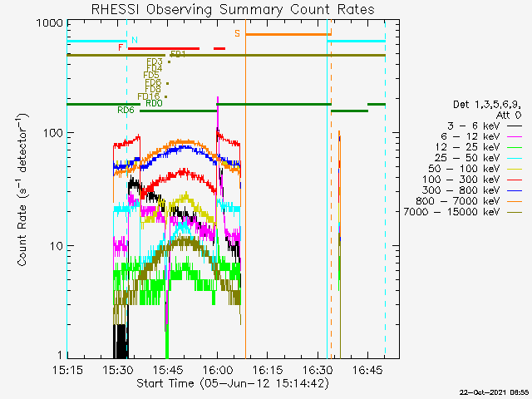Click the 16:45 time tick label
Screen dimensions: 532x399
367,370
